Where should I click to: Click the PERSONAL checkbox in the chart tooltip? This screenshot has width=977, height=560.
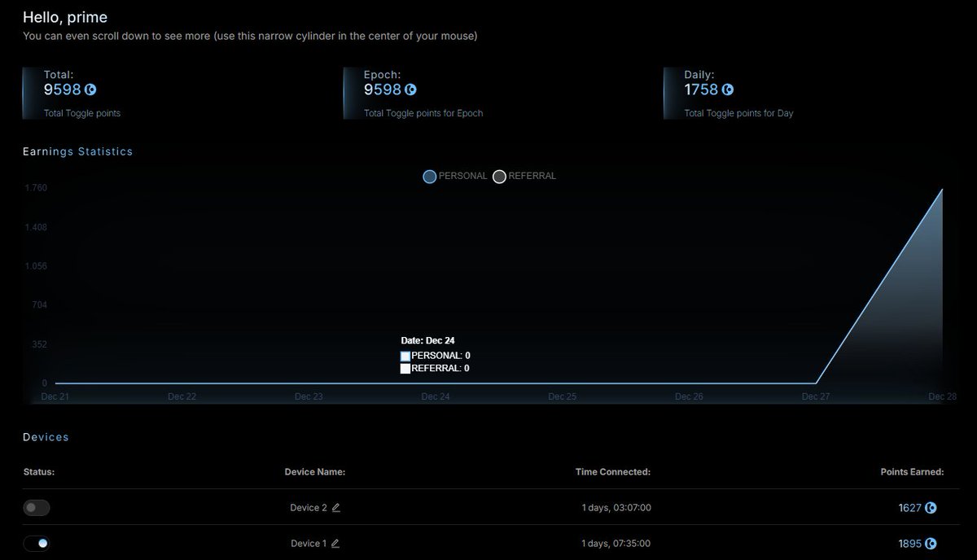pos(405,356)
